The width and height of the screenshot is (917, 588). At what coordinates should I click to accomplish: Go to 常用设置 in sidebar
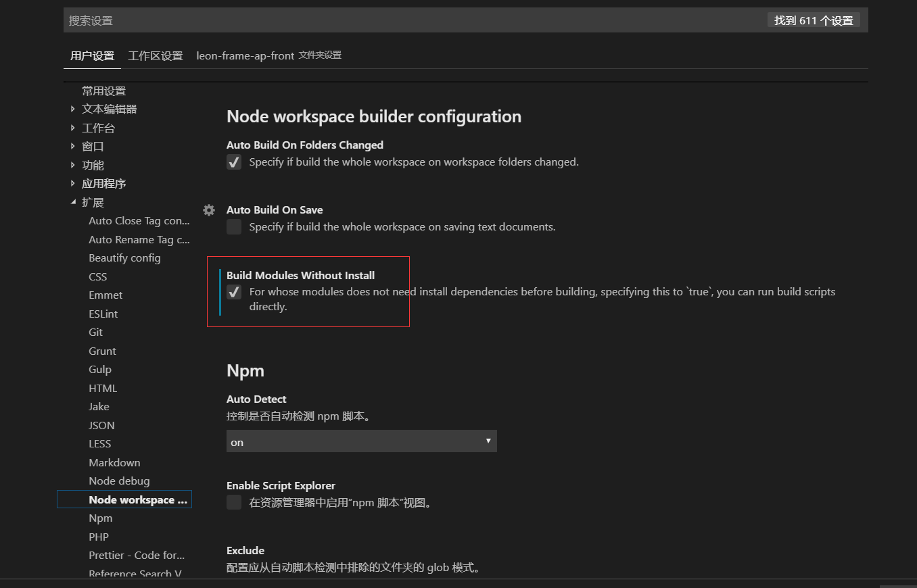(x=104, y=91)
